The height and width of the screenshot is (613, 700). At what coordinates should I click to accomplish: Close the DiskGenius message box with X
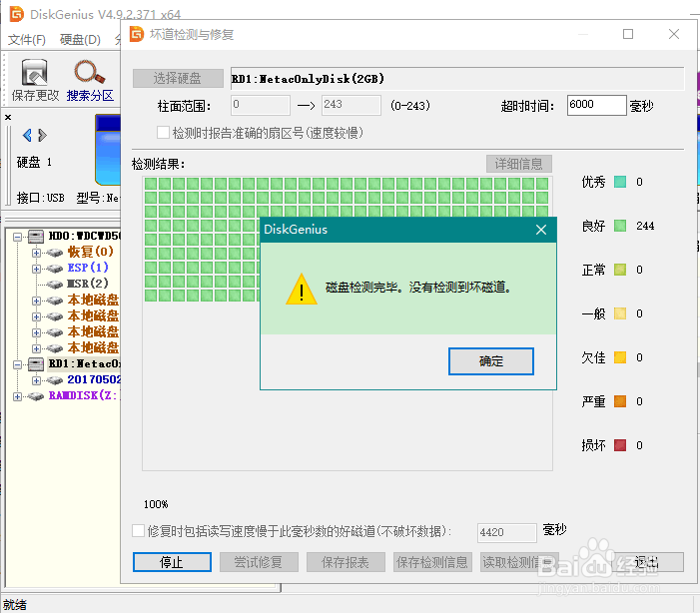[541, 230]
